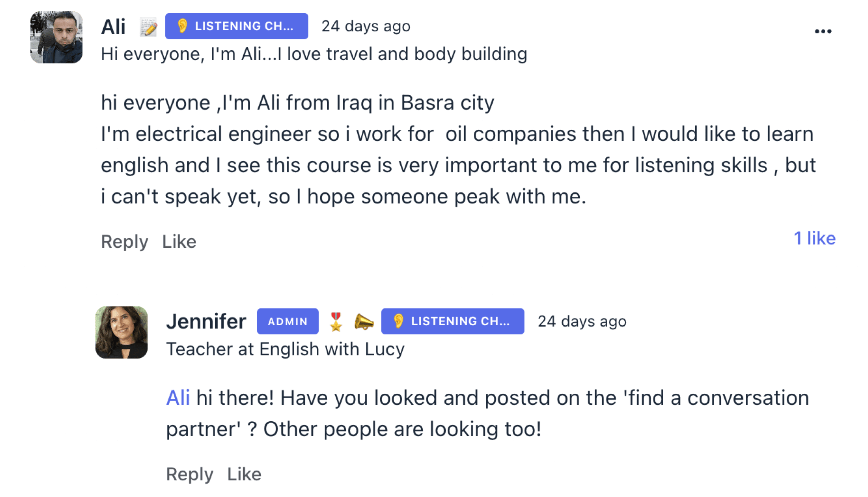Reply to Jennifer's comment
The width and height of the screenshot is (868, 497).
tap(190, 474)
